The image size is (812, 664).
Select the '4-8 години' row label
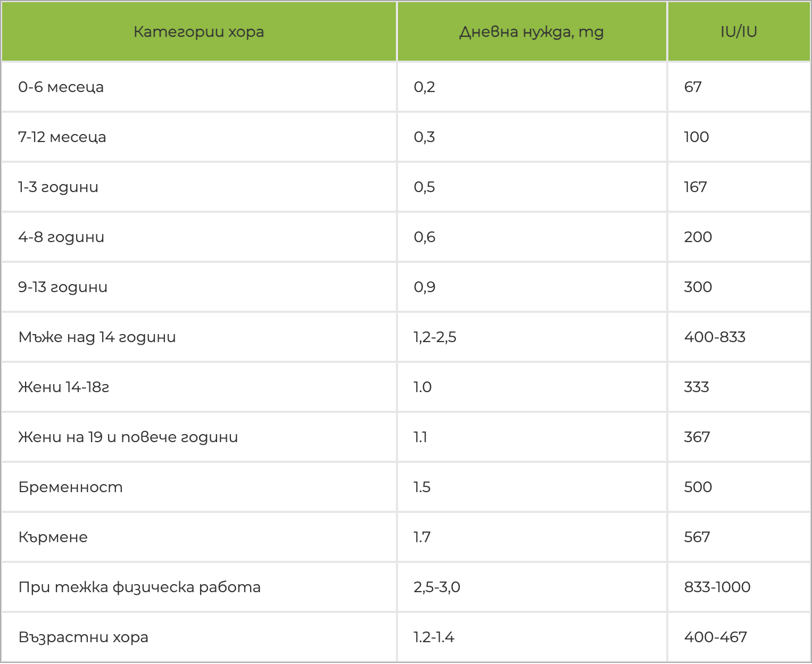tap(61, 237)
